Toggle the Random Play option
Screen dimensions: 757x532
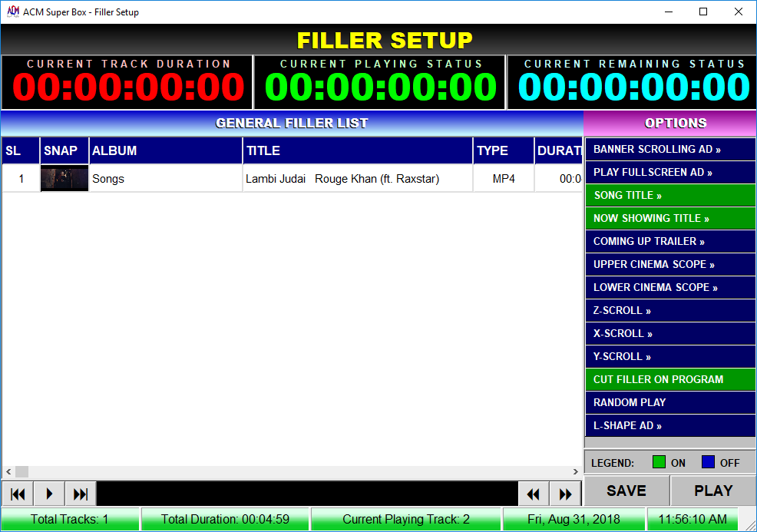pyautogui.click(x=670, y=402)
